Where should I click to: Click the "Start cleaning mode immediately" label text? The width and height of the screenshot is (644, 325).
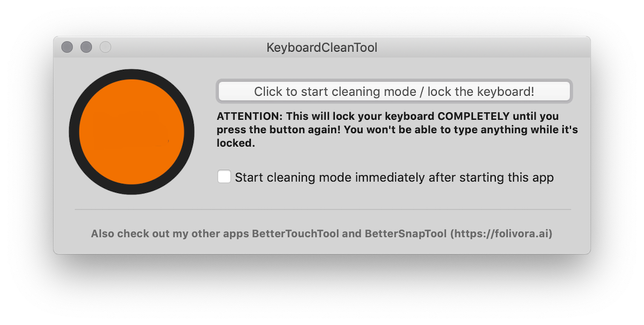click(394, 177)
